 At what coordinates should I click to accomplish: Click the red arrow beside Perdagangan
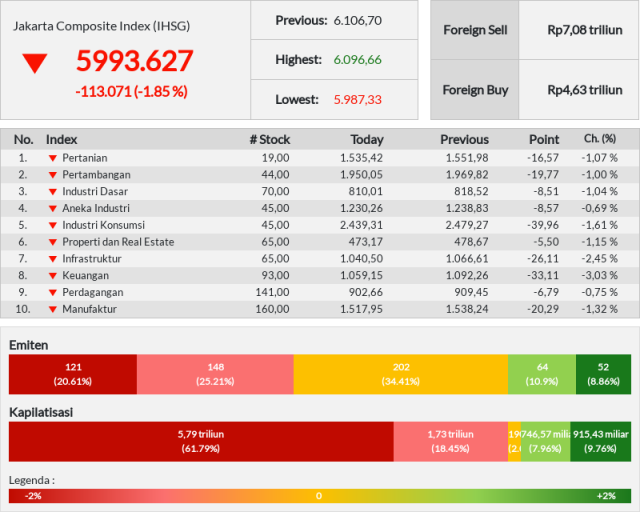[53, 293]
